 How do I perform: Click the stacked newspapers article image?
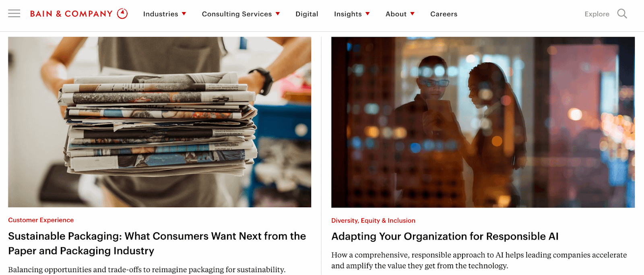[159, 122]
